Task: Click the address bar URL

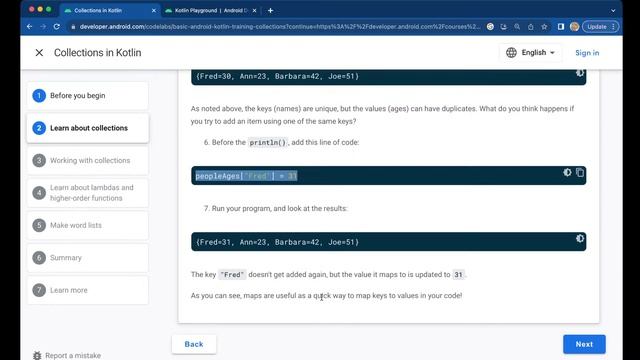Action: pos(280,27)
